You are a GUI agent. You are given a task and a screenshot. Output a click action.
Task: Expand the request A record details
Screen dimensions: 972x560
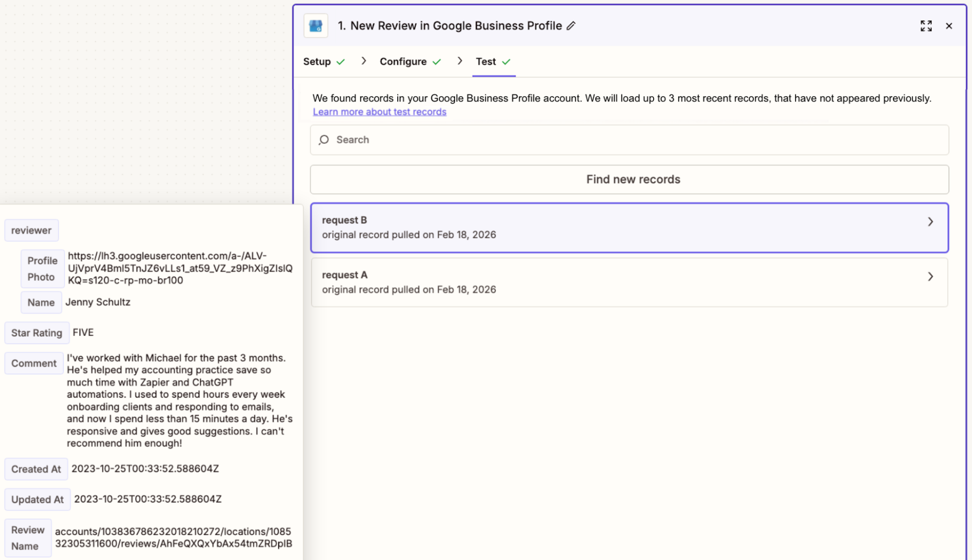tap(930, 277)
